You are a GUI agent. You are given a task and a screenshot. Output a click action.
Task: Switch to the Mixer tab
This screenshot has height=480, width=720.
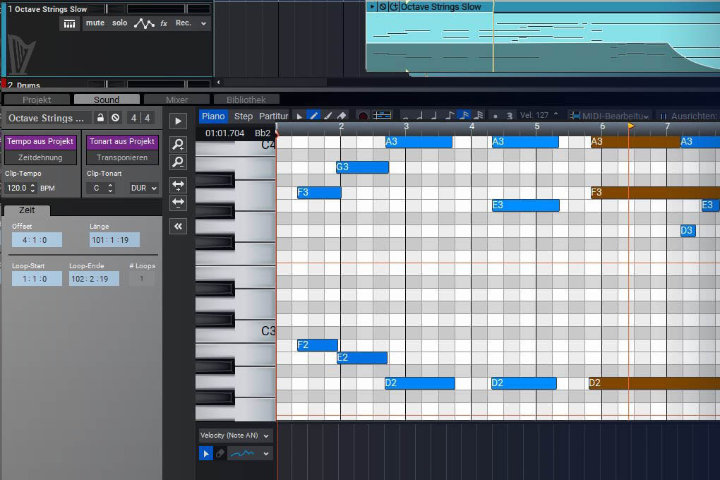tap(177, 100)
